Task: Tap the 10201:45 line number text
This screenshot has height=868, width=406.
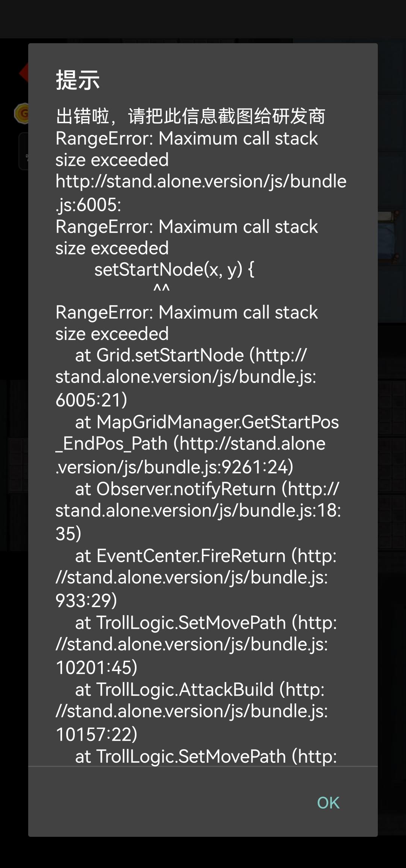Action: click(97, 668)
